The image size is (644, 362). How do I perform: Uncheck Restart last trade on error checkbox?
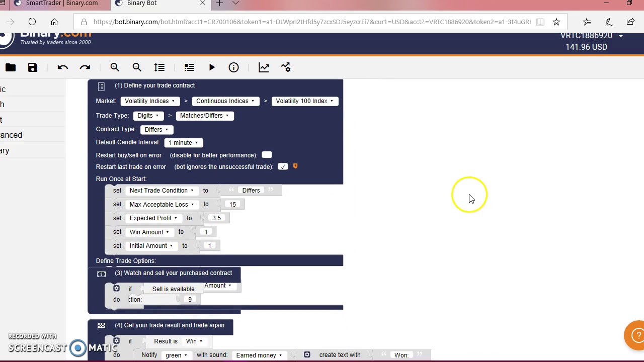[x=283, y=166]
